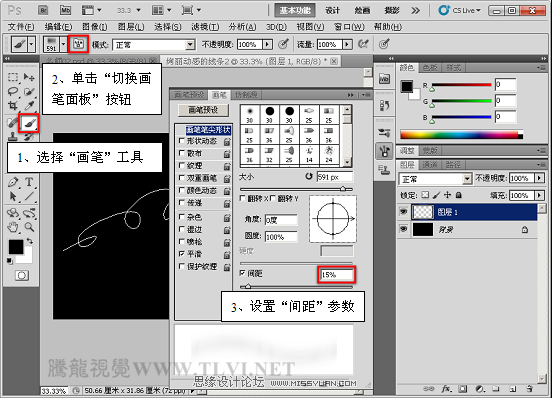Select the Eyedropper tool
The image size is (552, 398).
29,105
